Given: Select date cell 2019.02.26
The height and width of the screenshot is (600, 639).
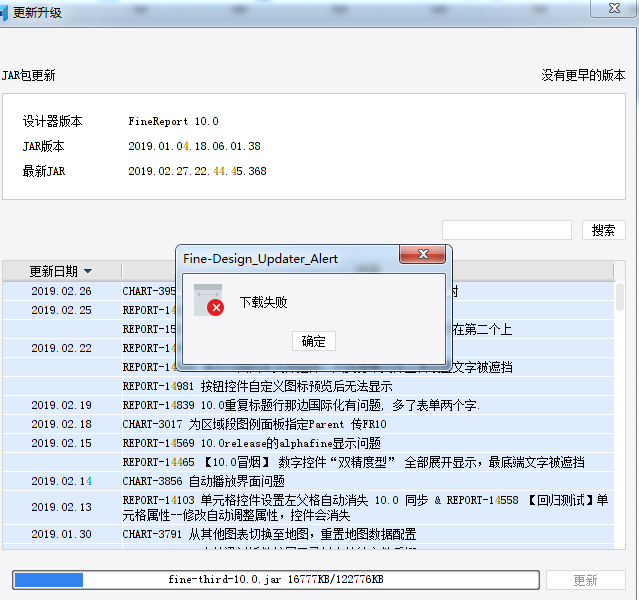Looking at the screenshot, I should point(62,291).
